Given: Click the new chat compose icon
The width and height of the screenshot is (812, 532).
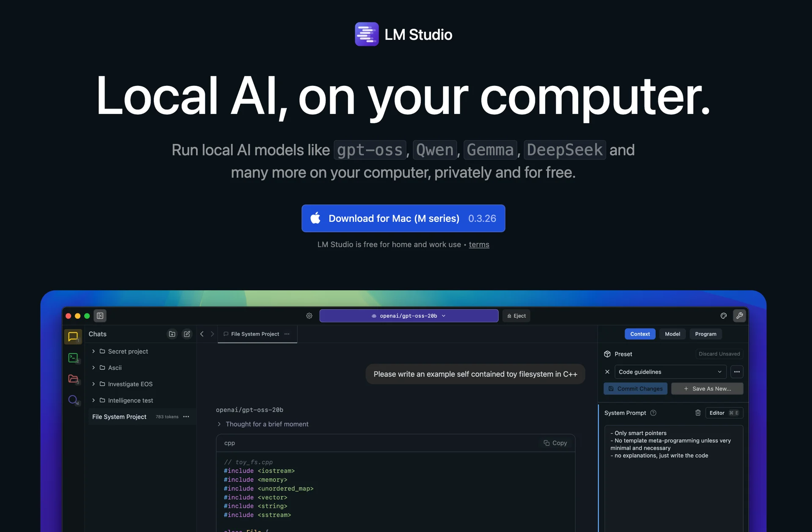Looking at the screenshot, I should (187, 334).
